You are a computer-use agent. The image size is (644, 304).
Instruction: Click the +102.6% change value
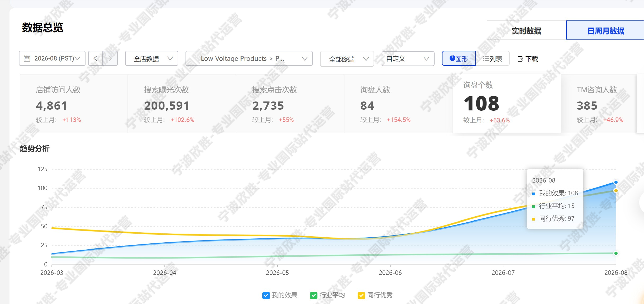tap(182, 120)
